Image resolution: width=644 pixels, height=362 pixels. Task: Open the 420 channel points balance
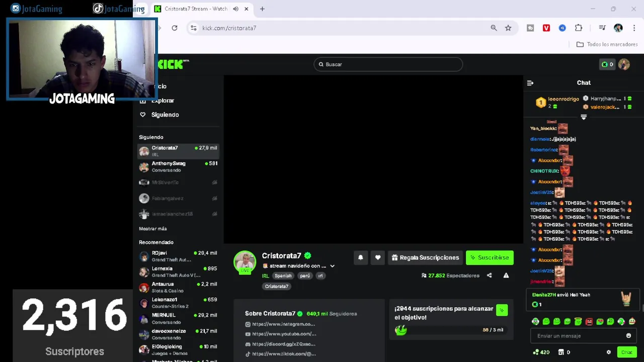[x=541, y=352]
